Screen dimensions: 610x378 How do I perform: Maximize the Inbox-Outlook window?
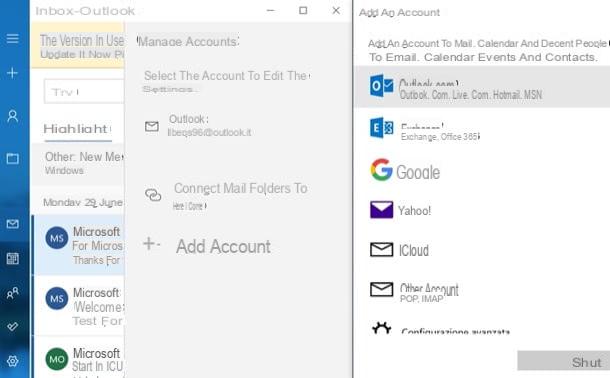(303, 10)
